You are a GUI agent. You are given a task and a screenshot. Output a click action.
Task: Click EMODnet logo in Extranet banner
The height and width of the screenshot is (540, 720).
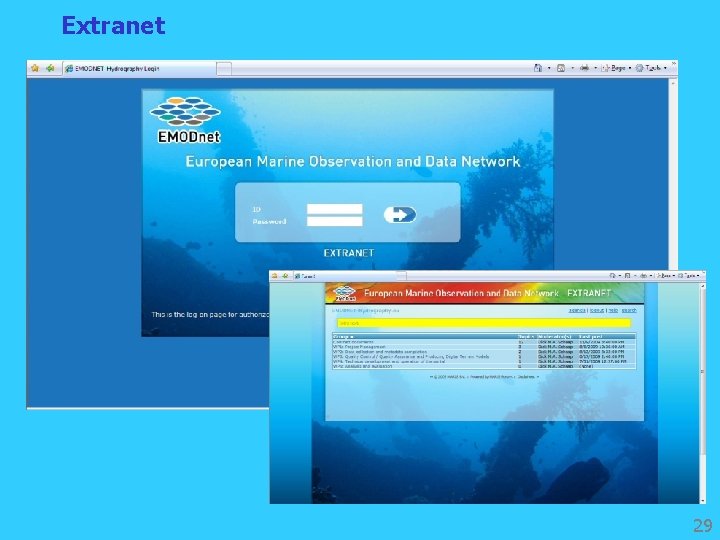pos(344,293)
